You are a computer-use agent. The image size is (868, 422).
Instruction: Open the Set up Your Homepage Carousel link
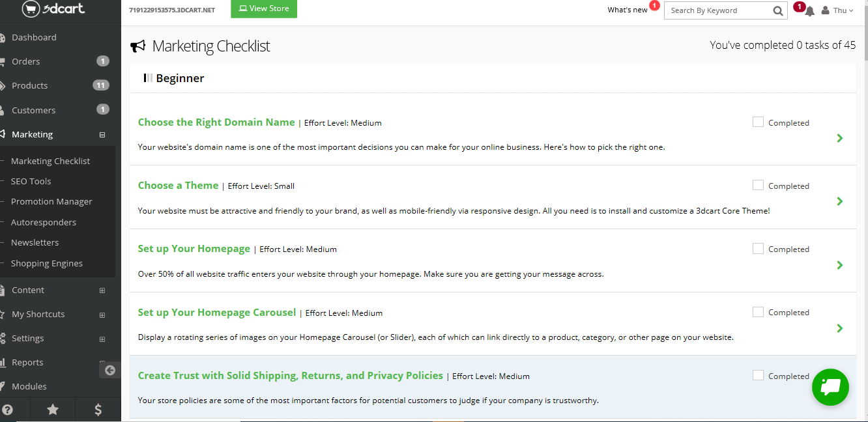pos(217,313)
